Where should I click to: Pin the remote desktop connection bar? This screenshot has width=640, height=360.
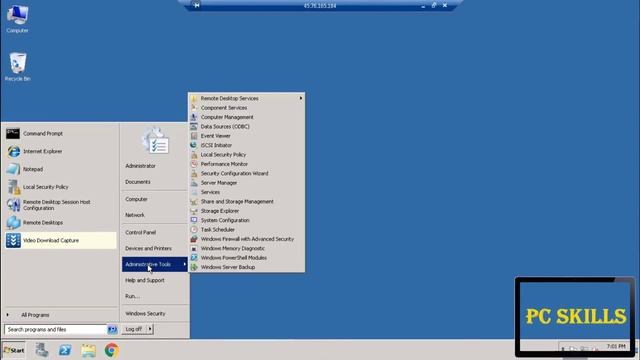(x=196, y=5)
